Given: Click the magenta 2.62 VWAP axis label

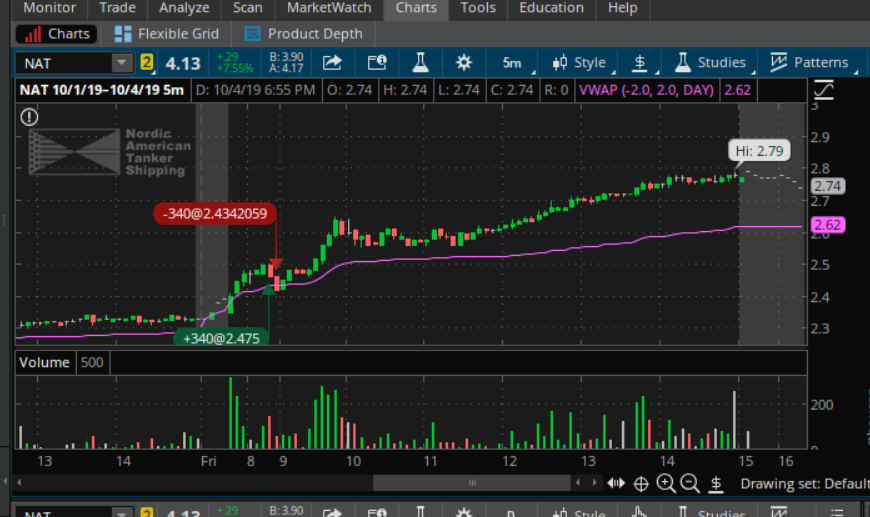Looking at the screenshot, I should pos(828,225).
